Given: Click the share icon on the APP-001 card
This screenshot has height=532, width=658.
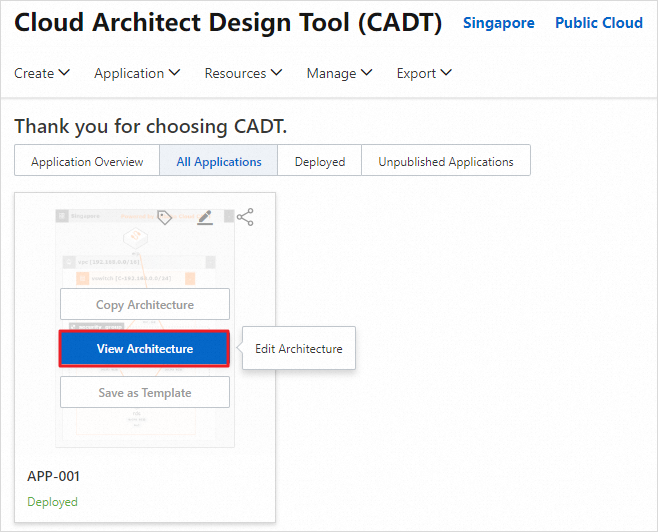Looking at the screenshot, I should tap(245, 217).
